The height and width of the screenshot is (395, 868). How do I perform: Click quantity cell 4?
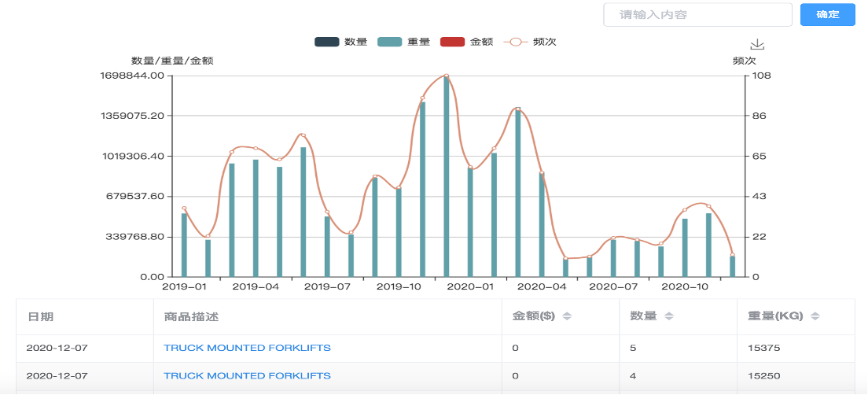633,375
